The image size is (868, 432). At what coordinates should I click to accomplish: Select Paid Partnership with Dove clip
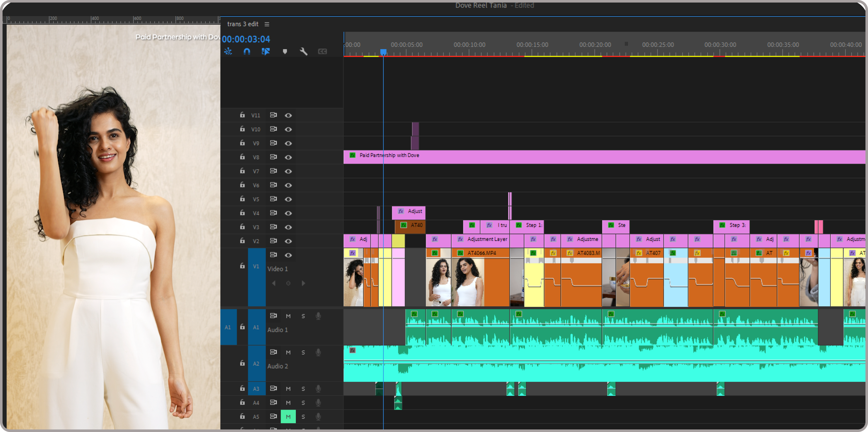point(604,157)
